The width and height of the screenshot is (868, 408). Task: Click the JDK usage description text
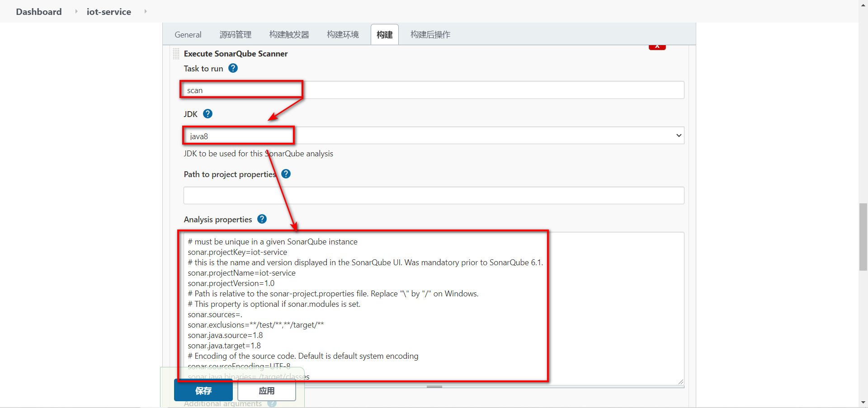coord(258,154)
